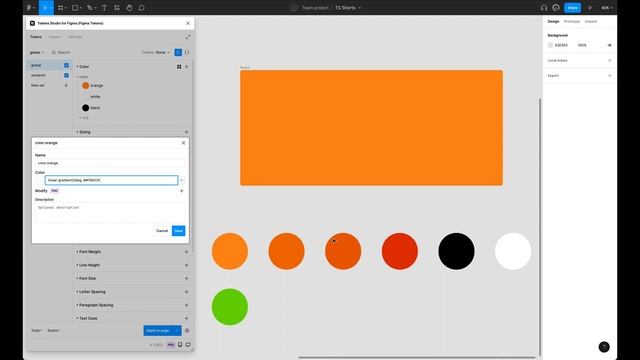Open the global token set dropdown
This screenshot has height=360, width=640.
[x=37, y=52]
